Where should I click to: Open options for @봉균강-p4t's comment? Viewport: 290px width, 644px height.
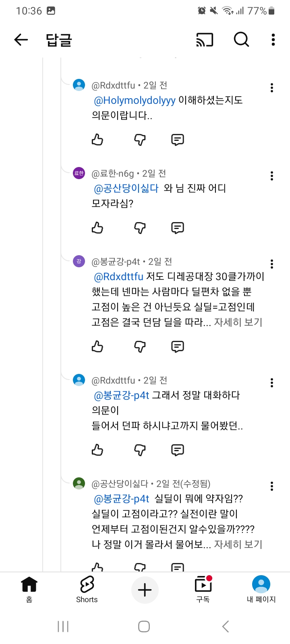click(x=272, y=264)
